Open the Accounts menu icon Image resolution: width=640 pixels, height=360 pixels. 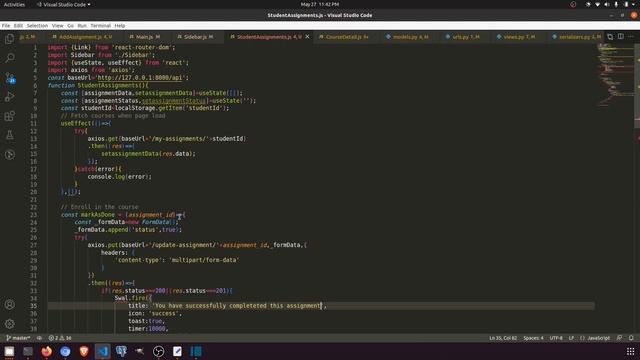coord(9,304)
